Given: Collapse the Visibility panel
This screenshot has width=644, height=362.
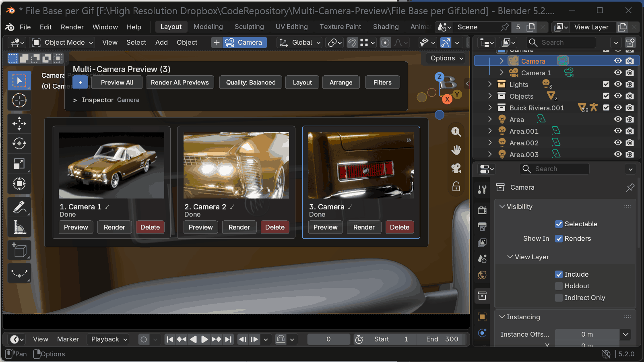Looking at the screenshot, I should point(502,207).
